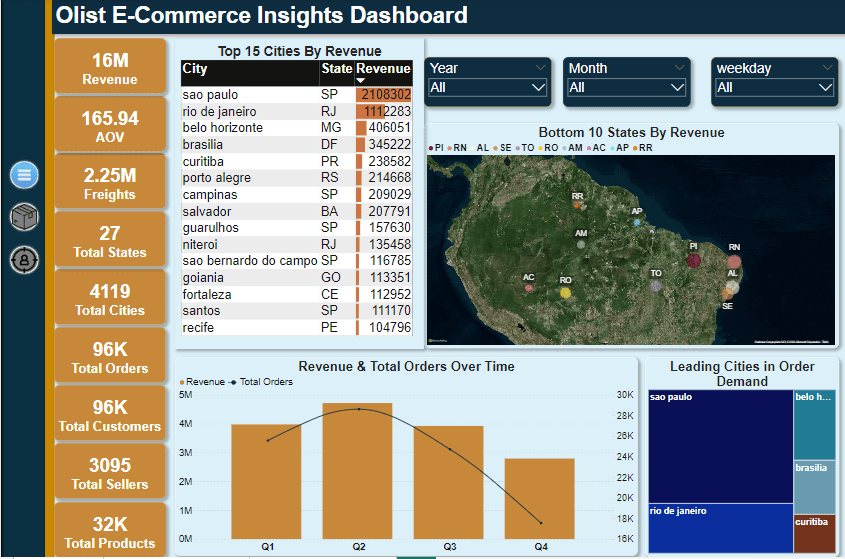Select the 32K Total Products card
This screenshot has height=559, width=845.
(x=110, y=530)
